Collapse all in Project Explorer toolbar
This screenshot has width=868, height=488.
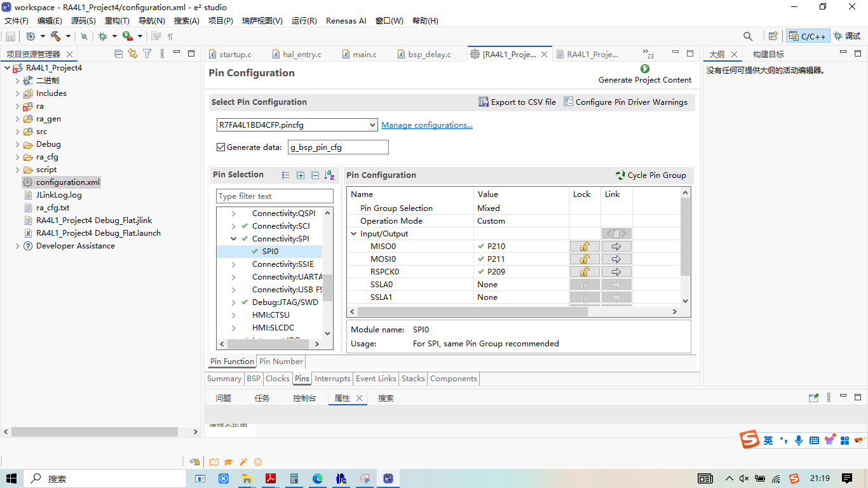(118, 54)
